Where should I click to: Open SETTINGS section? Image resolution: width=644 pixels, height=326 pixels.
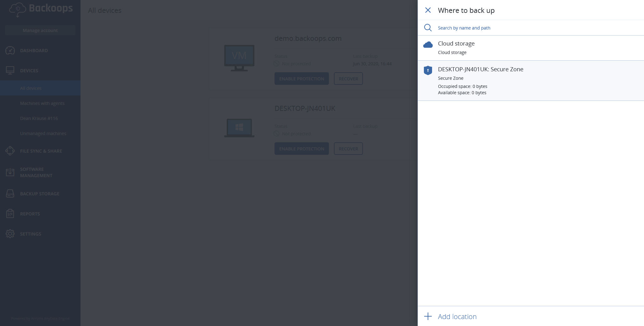(x=31, y=234)
